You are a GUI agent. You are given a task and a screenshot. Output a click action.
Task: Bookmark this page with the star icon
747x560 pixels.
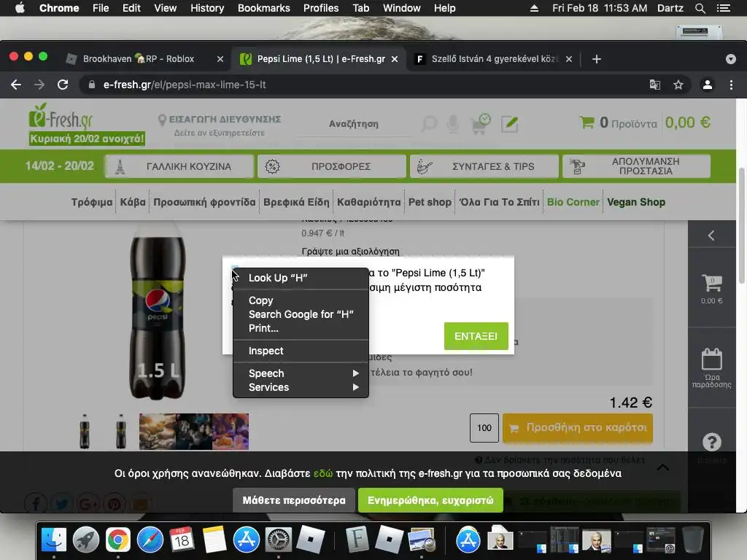click(x=678, y=85)
